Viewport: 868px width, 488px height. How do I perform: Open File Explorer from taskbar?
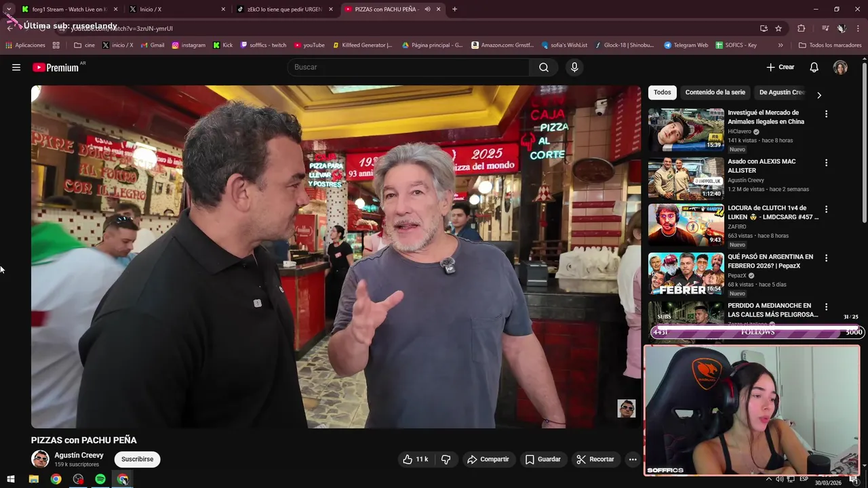coord(34,479)
